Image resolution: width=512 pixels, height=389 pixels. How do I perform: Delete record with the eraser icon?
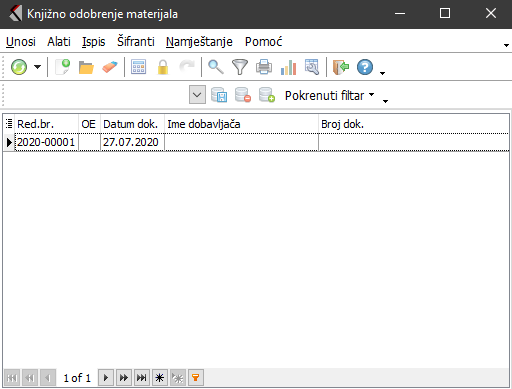click(x=110, y=67)
